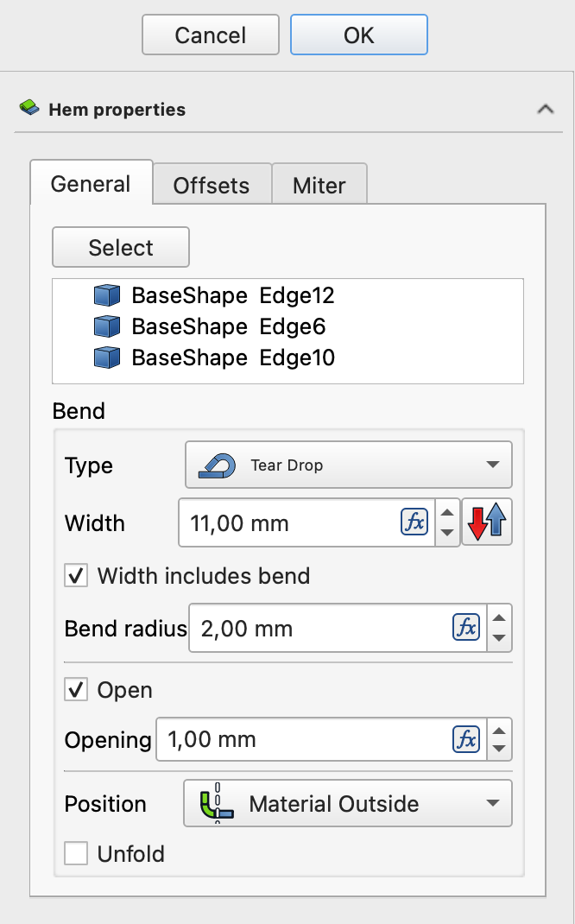Collapse the Hem properties panel
The height and width of the screenshot is (924, 575).
point(545,110)
